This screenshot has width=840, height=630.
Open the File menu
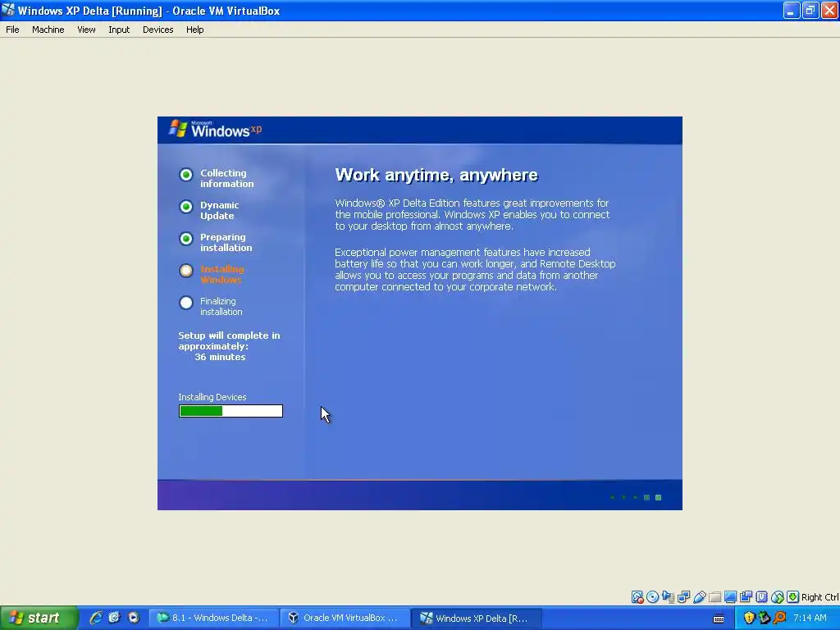(12, 30)
